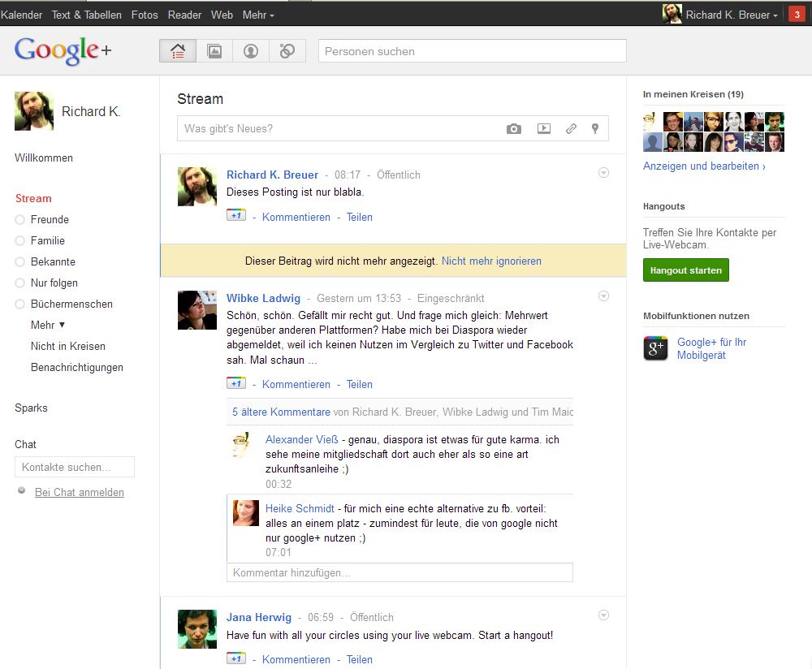The height and width of the screenshot is (669, 812).
Task: Expand the Mehr circles list in sidebar
Action: pyautogui.click(x=48, y=325)
